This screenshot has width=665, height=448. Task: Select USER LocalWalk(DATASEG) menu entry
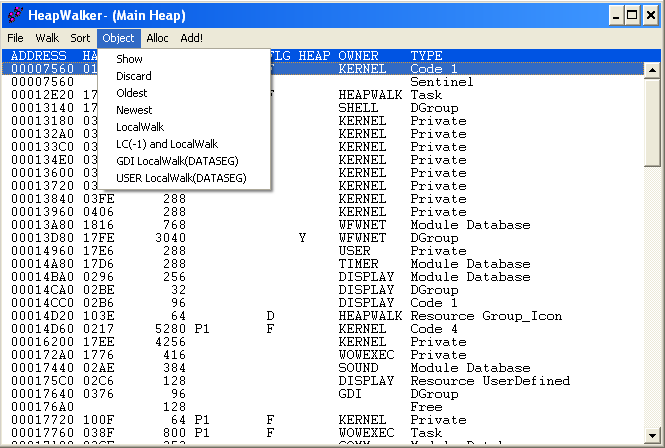pos(184,178)
